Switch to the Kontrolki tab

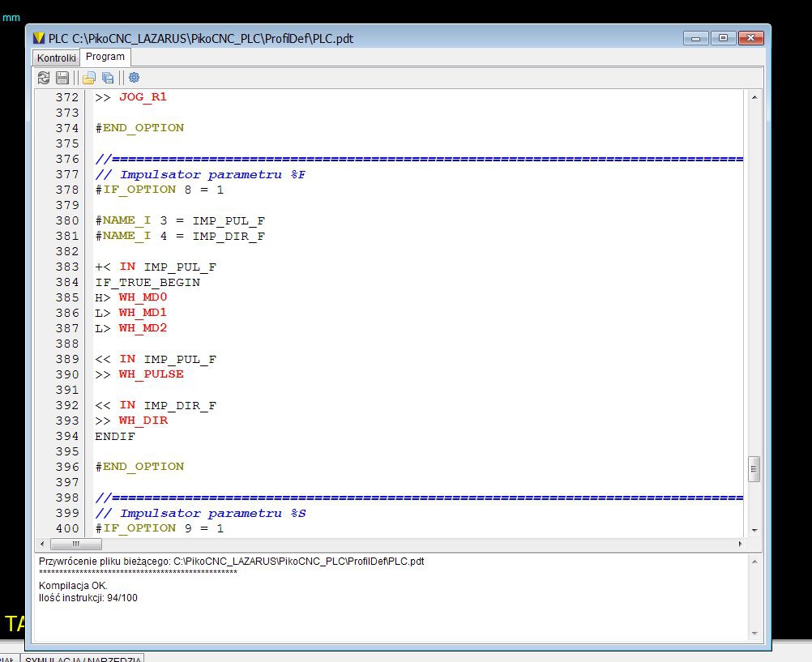57,58
